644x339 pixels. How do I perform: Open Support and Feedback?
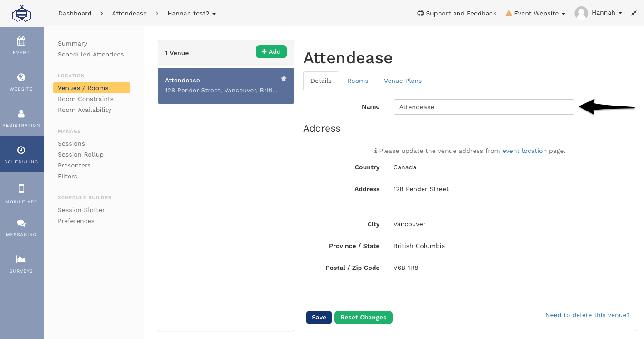pos(457,13)
